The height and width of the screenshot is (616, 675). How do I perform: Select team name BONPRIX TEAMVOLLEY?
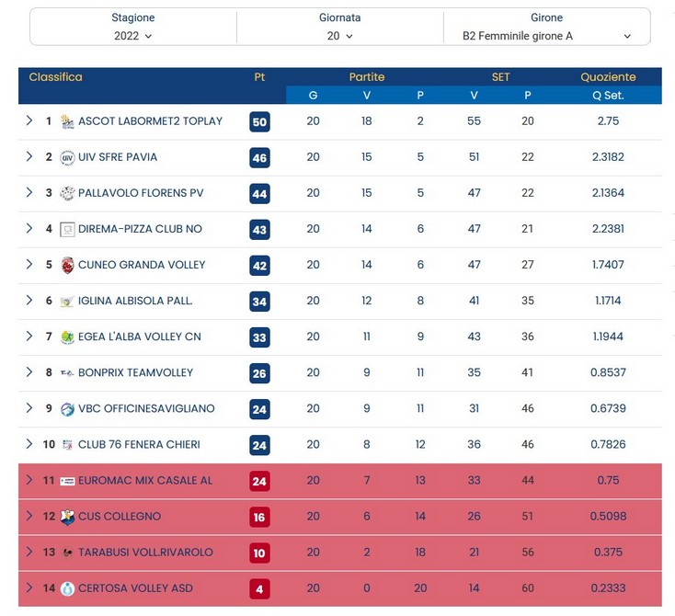[135, 372]
